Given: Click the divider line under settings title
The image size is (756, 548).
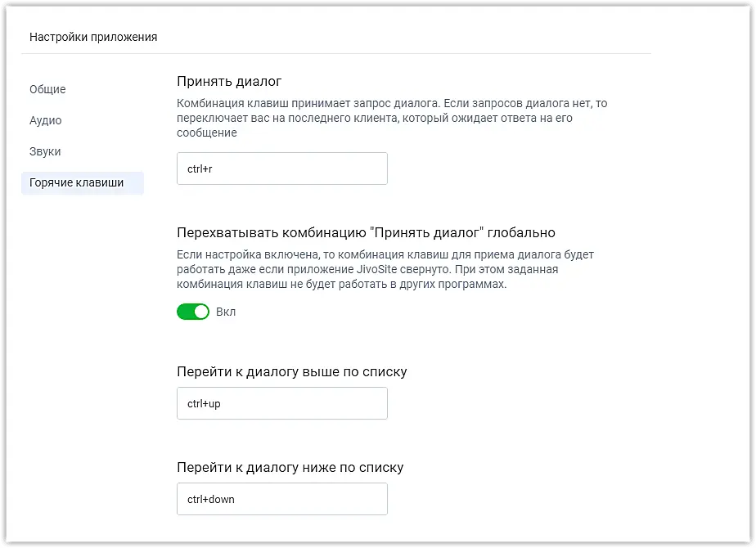Looking at the screenshot, I should (x=335, y=54).
